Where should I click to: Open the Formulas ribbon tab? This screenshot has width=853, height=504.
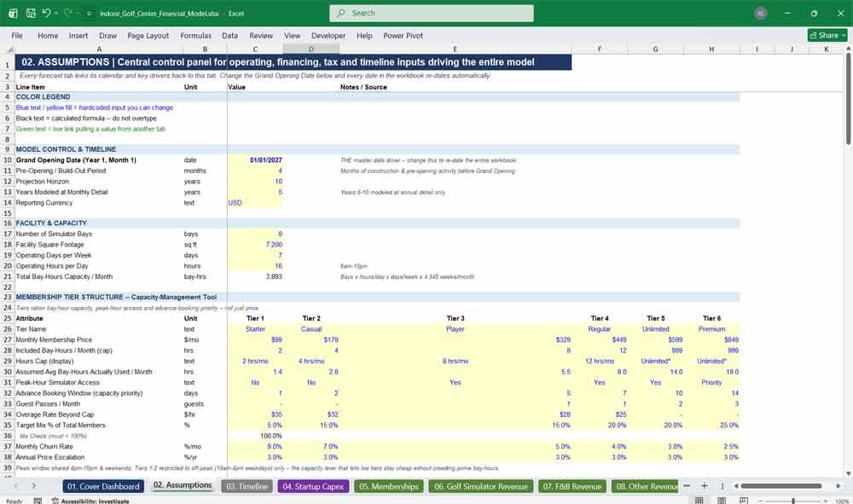pyautogui.click(x=195, y=35)
